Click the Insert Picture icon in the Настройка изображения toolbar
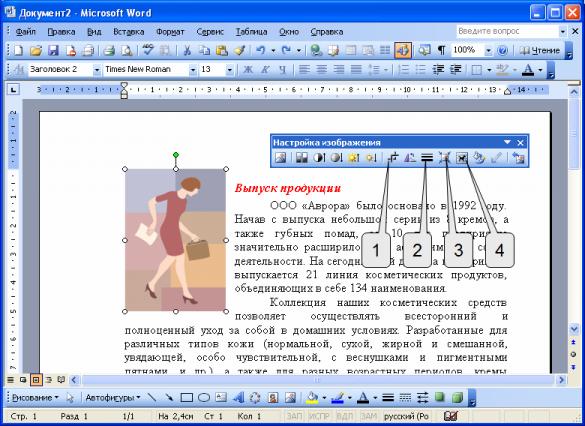The image size is (585, 426). coord(280,158)
